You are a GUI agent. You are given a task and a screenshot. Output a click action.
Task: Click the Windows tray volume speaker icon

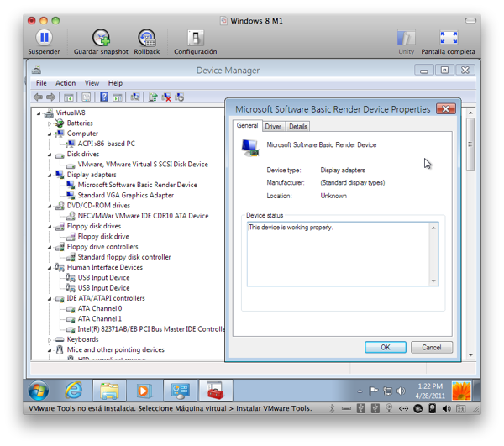(401, 391)
